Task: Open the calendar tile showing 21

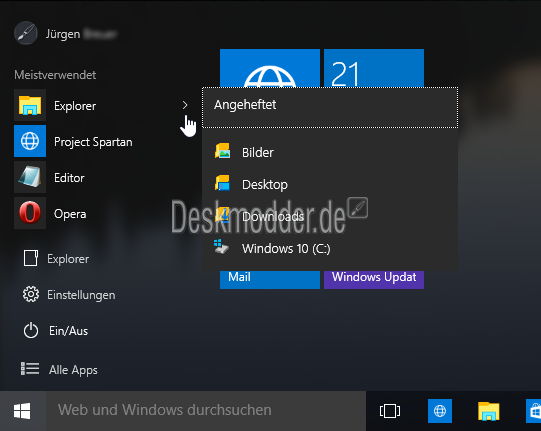Action: point(374,68)
